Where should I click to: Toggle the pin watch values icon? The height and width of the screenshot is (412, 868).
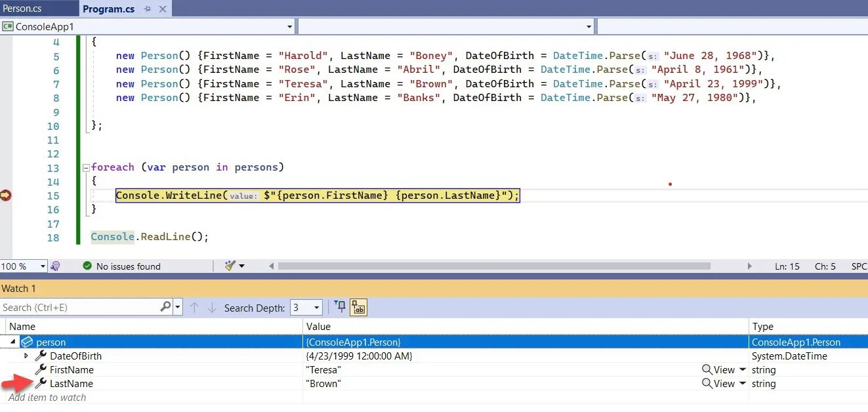341,307
